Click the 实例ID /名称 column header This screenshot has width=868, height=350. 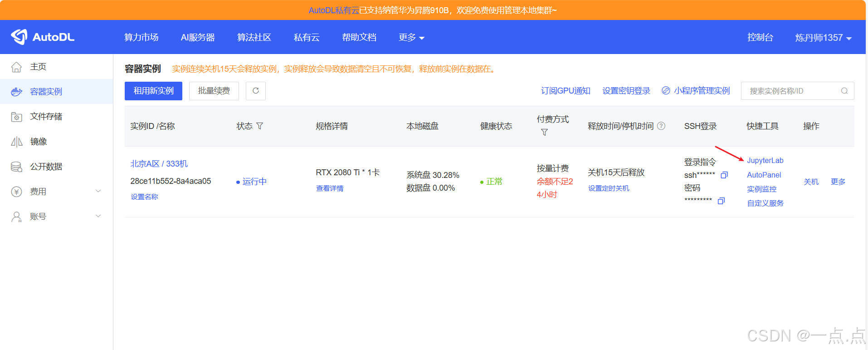coord(152,126)
